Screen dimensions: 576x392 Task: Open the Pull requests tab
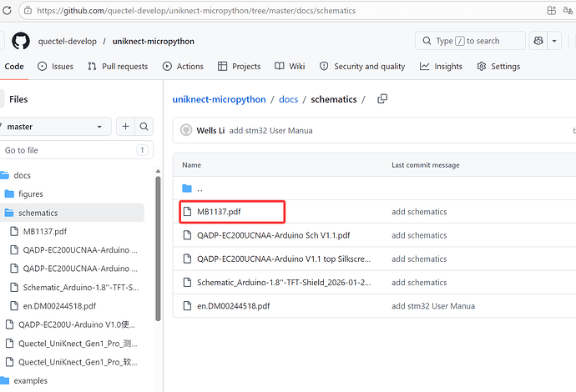pos(118,67)
